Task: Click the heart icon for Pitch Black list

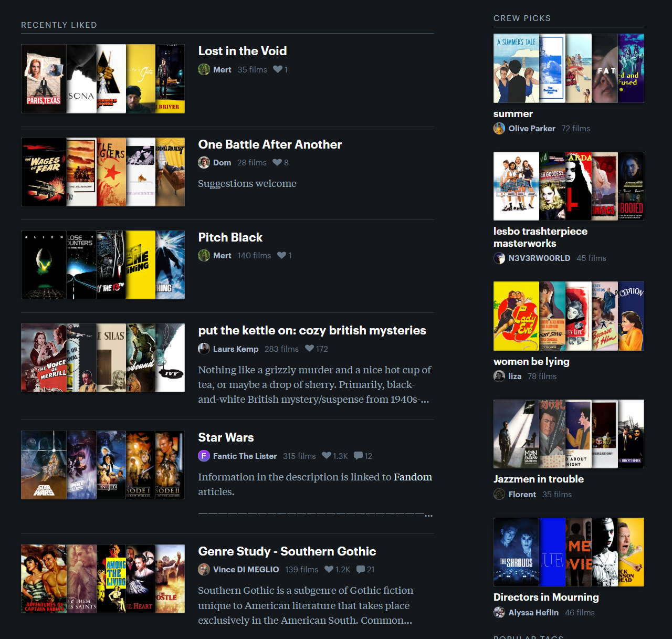Action: [282, 255]
